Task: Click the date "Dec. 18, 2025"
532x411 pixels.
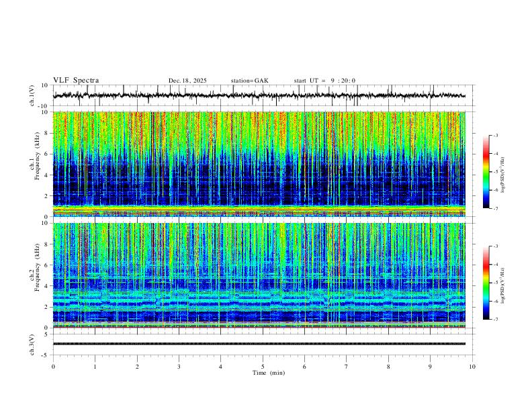Action: coord(187,81)
